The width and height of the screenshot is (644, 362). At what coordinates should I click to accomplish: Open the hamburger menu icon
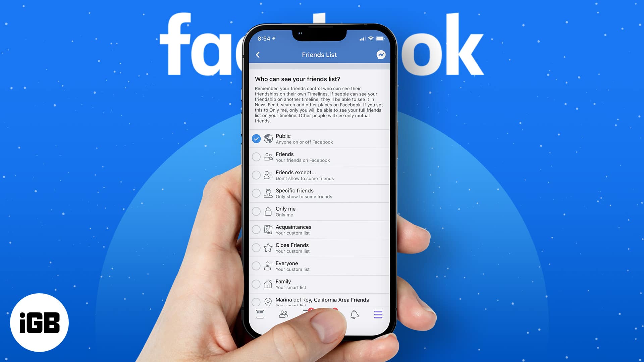[377, 314]
